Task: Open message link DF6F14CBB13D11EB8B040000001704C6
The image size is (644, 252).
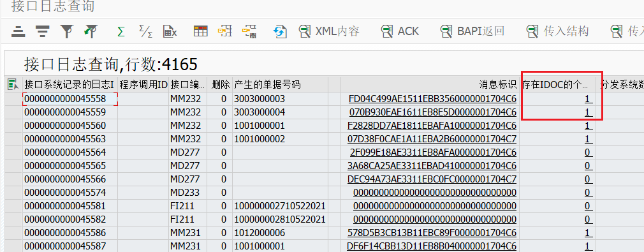Action: click(x=432, y=247)
